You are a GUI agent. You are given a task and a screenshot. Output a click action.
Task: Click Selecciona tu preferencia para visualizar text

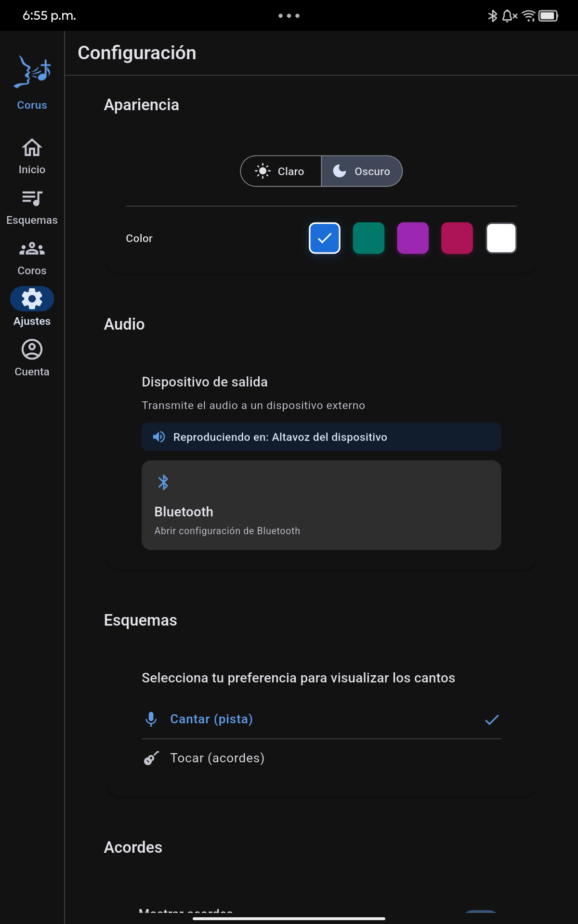click(298, 678)
